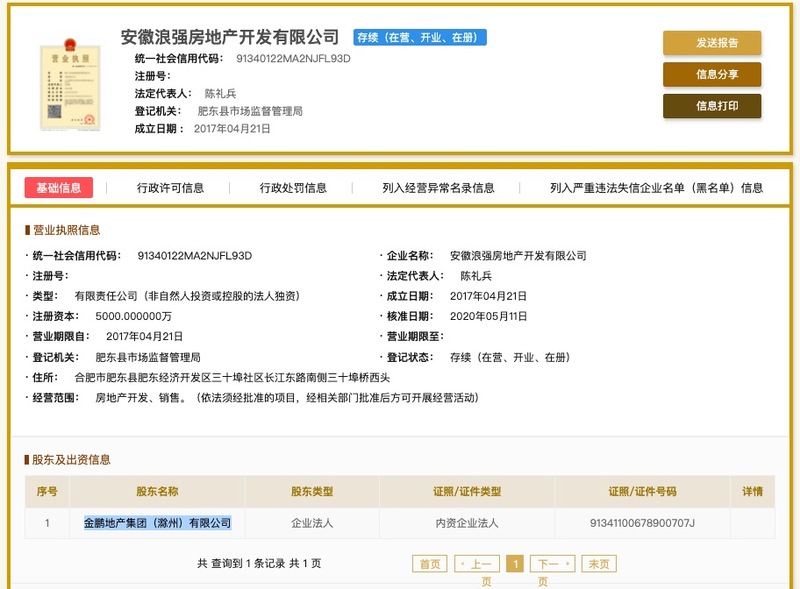
Task: Open the business license thumbnail image
Action: pos(70,85)
